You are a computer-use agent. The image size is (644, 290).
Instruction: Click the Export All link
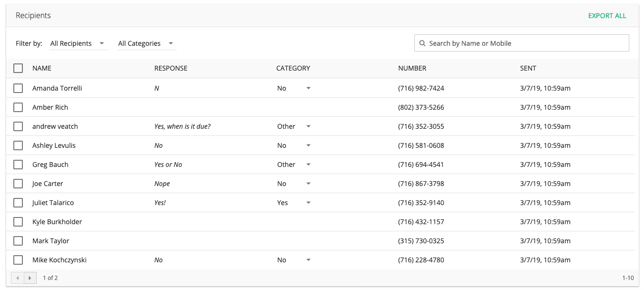607,16
